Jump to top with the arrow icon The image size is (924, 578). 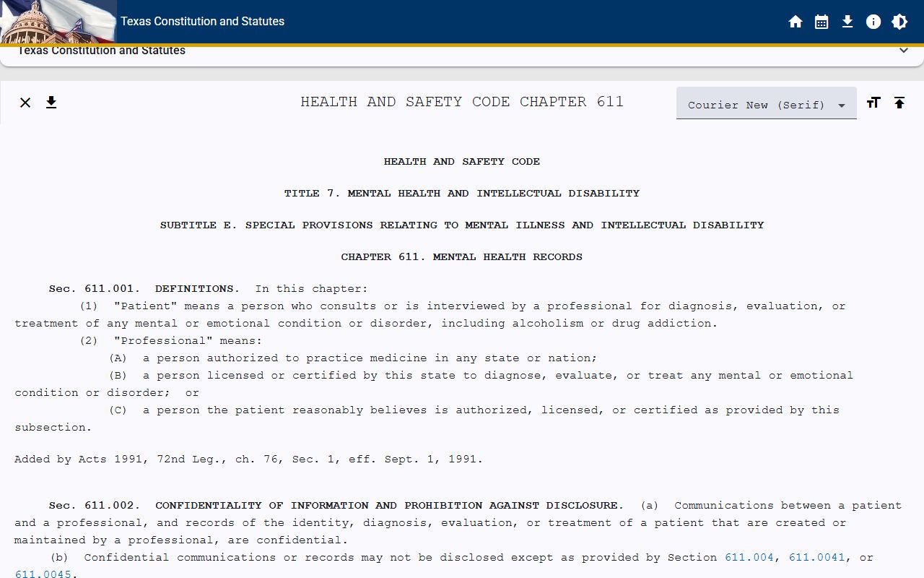(899, 103)
